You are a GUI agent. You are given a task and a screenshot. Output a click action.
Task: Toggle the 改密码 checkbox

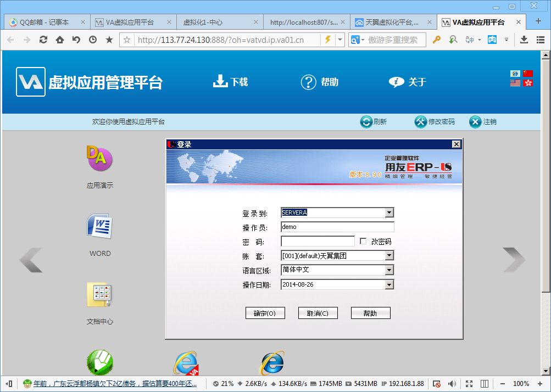[x=363, y=242]
